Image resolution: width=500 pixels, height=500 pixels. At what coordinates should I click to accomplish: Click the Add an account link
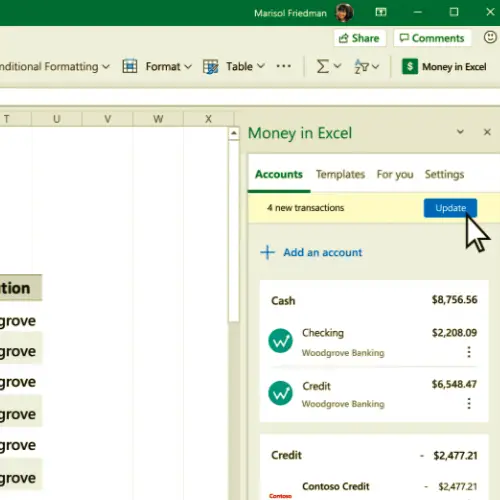pyautogui.click(x=322, y=252)
